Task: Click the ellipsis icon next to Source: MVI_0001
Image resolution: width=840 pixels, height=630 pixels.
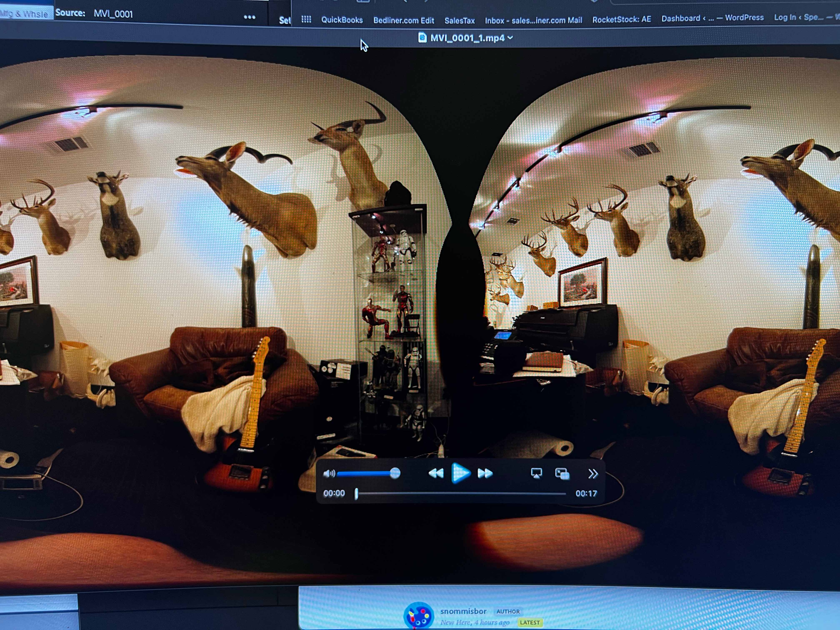Action: [x=250, y=17]
